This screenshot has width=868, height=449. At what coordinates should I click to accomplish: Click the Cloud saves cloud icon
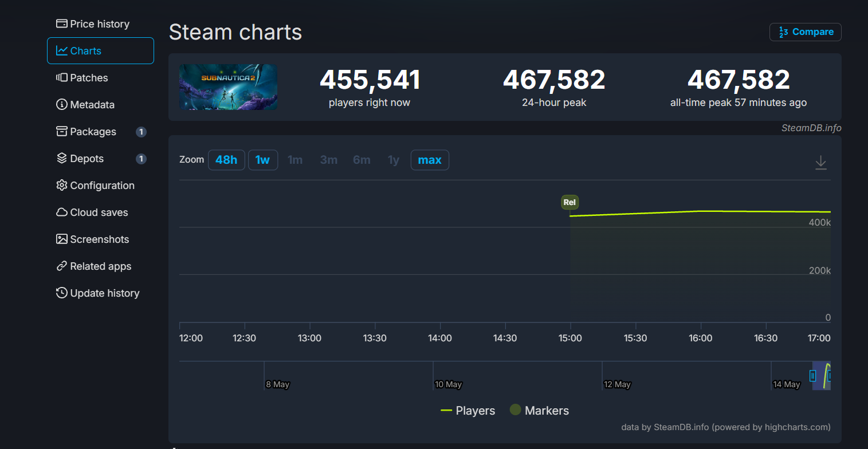pyautogui.click(x=62, y=212)
